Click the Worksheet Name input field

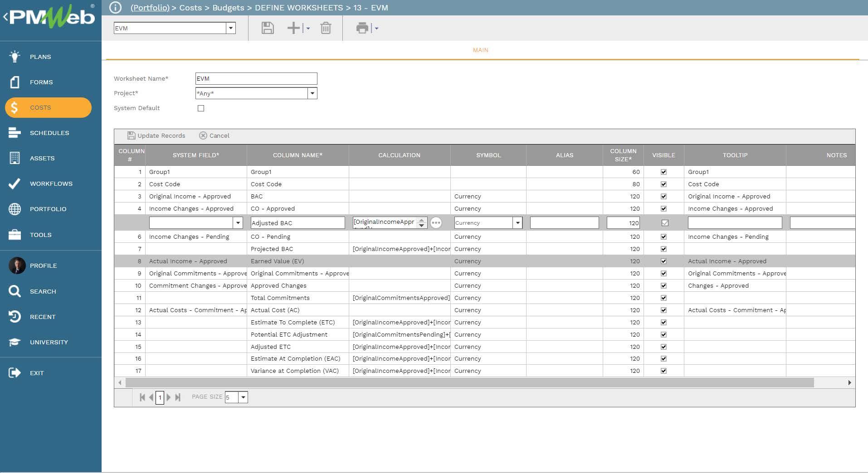(256, 79)
